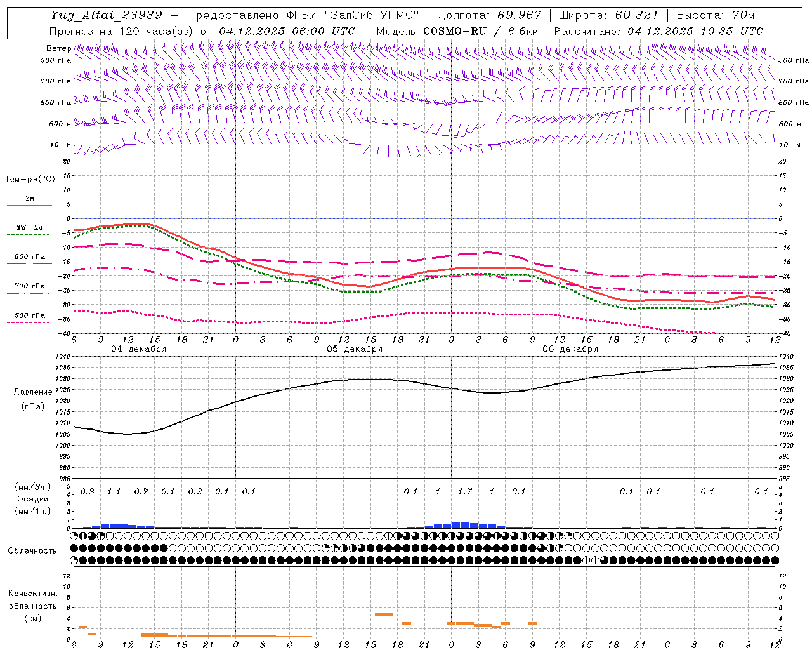Click the '05 декабря' date label

[x=355, y=349]
